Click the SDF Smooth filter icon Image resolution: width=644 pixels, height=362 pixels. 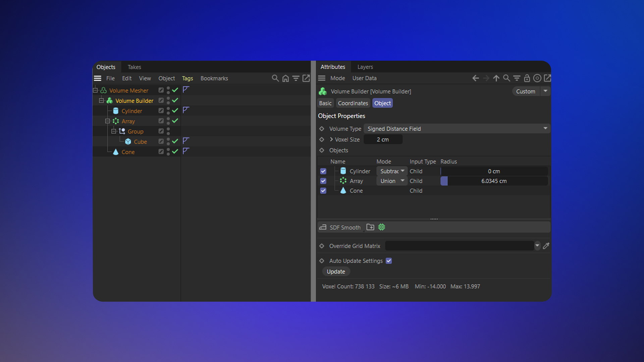323,227
